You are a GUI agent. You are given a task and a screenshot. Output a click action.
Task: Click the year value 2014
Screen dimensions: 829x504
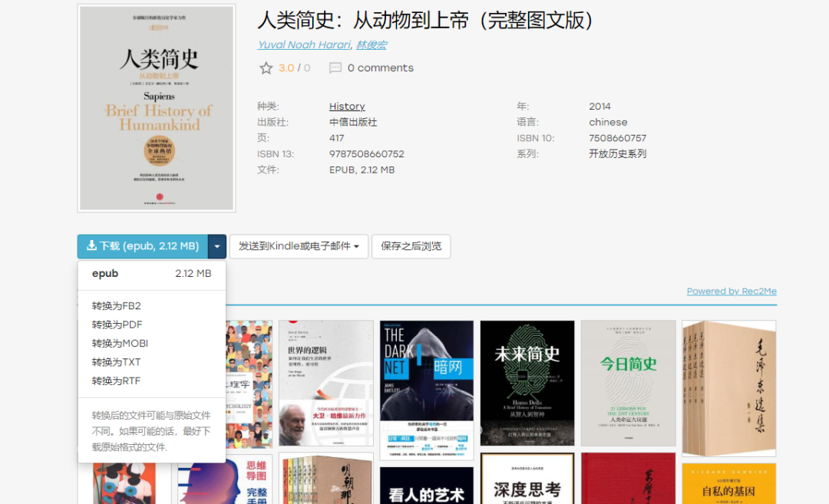coord(599,106)
